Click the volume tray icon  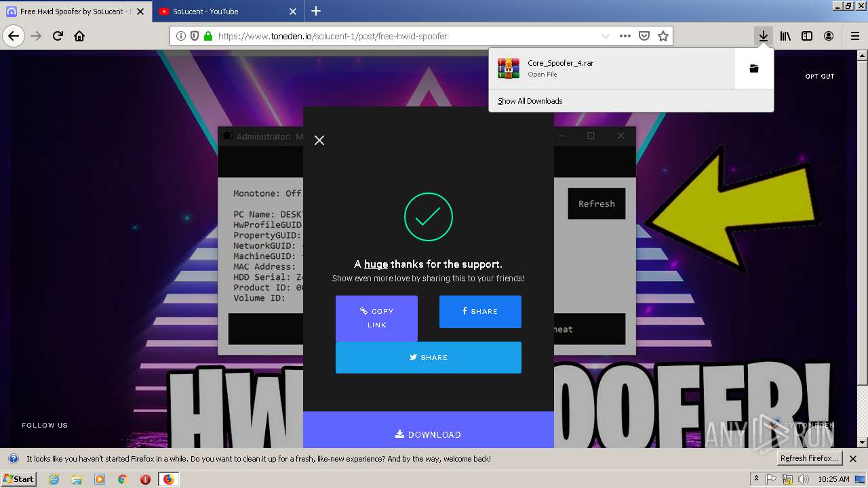[804, 479]
